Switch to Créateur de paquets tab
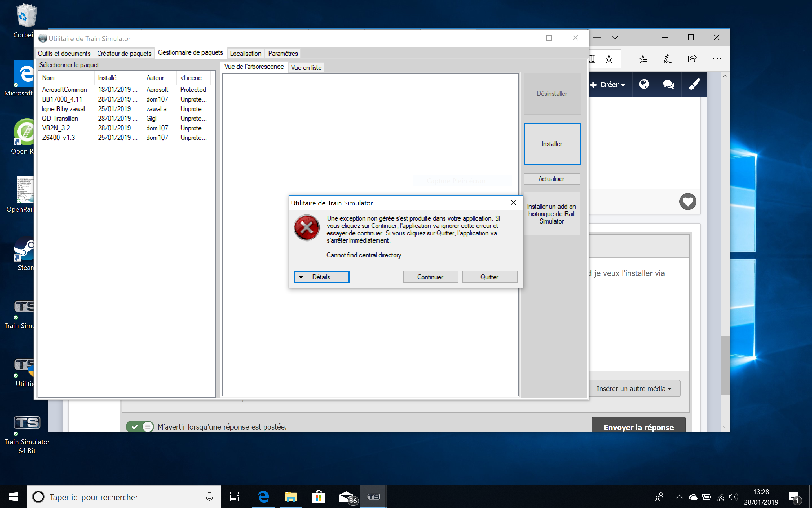The height and width of the screenshot is (508, 812). coord(124,53)
